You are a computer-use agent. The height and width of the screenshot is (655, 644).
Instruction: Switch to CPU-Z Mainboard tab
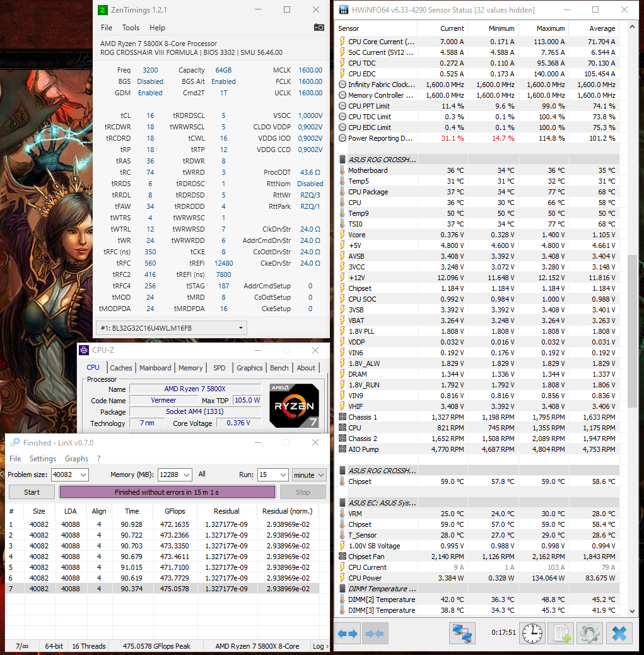(155, 368)
